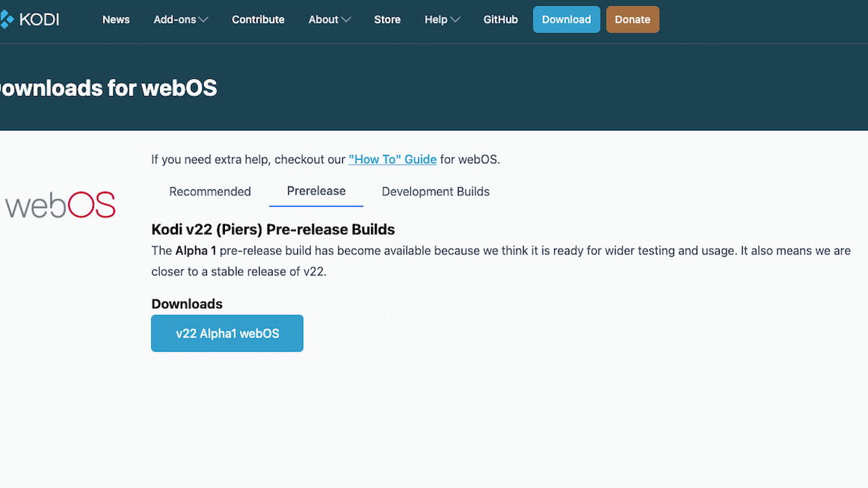Click the bold 'Alpha 1' text
The image size is (868, 488).
tap(196, 251)
